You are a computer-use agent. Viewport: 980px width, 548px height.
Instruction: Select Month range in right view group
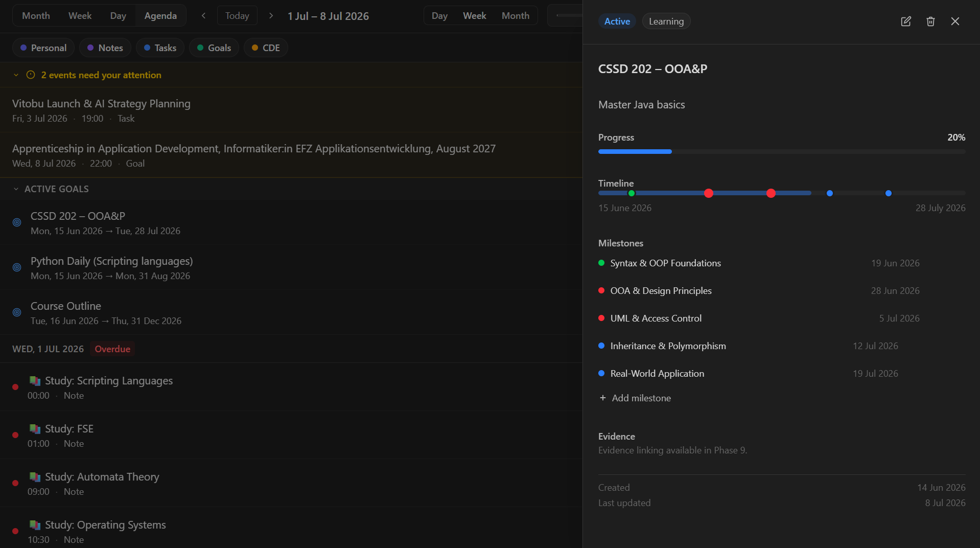coord(516,16)
